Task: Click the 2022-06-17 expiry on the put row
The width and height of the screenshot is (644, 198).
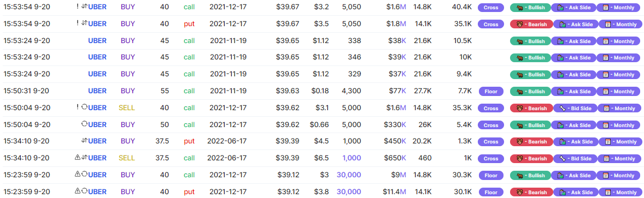Action: coord(228,141)
